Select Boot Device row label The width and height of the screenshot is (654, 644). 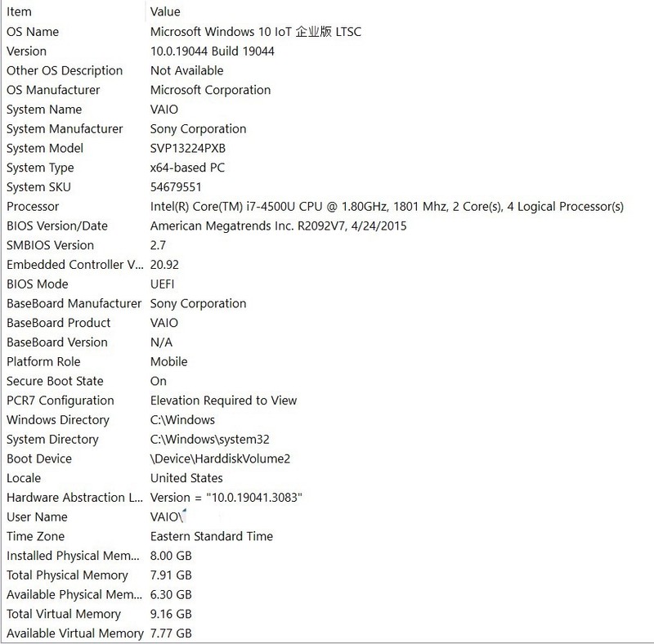(39, 458)
